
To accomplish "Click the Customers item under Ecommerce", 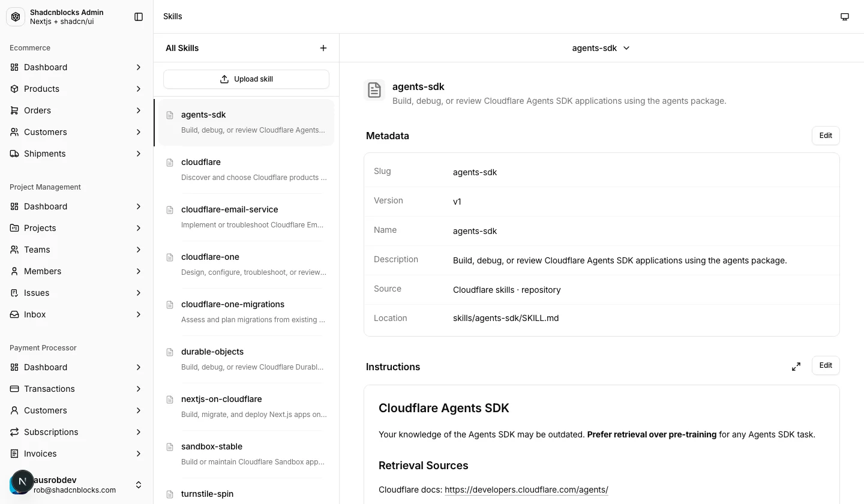I will click(x=77, y=132).
